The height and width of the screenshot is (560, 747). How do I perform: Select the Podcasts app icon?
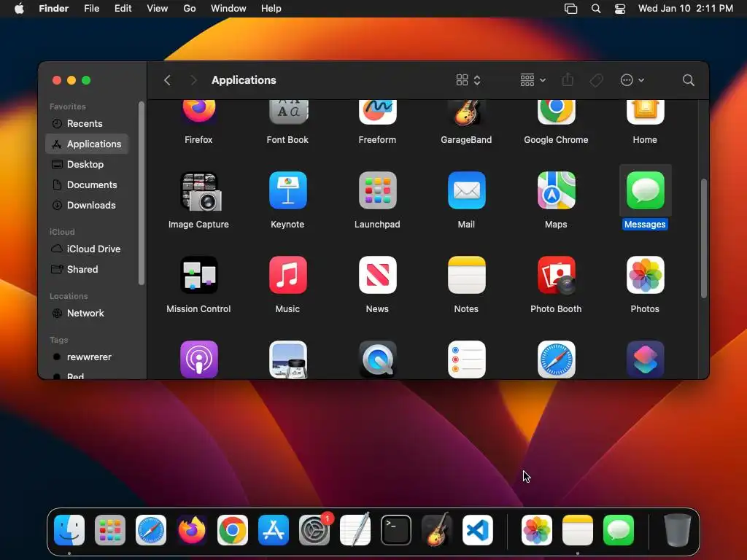pyautogui.click(x=199, y=359)
